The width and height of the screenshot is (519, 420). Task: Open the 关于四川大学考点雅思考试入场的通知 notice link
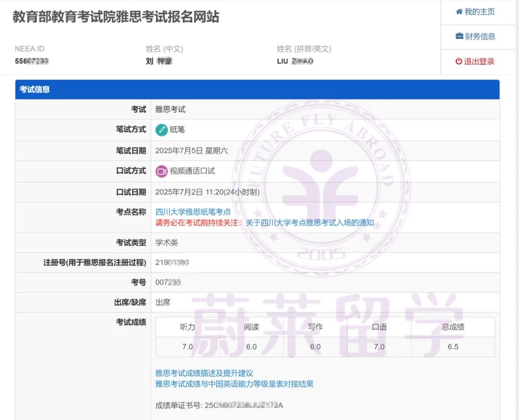(309, 223)
